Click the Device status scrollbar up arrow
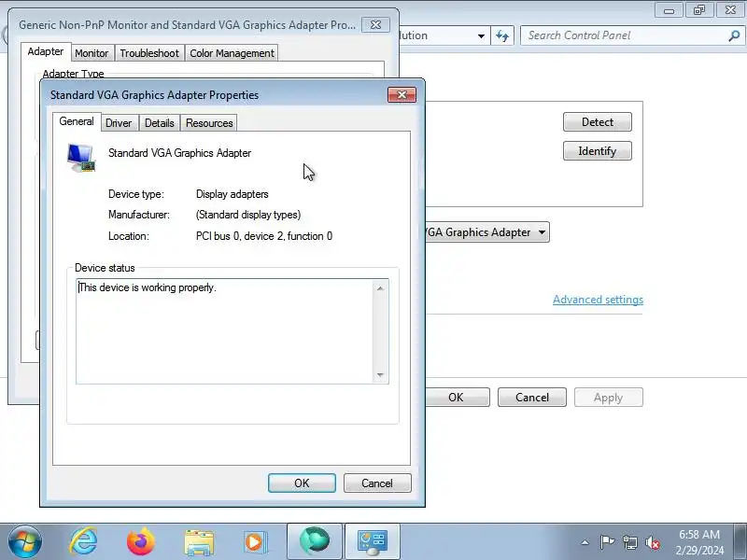The image size is (747, 560). pos(380,288)
